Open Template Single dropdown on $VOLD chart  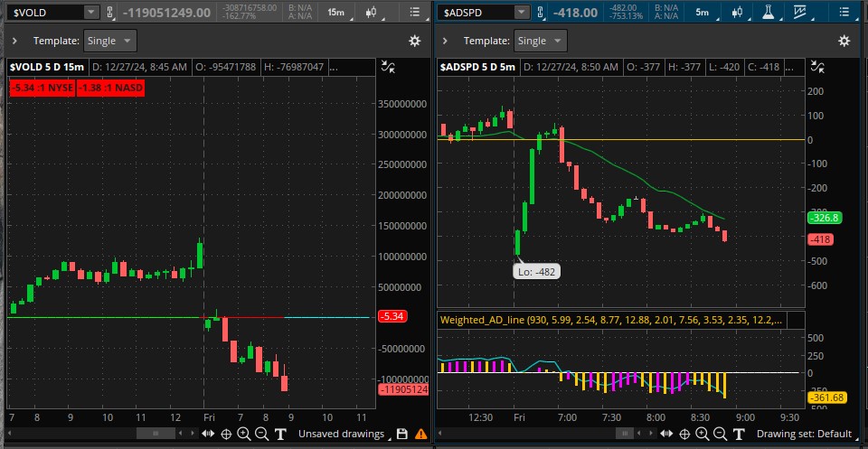pyautogui.click(x=109, y=41)
